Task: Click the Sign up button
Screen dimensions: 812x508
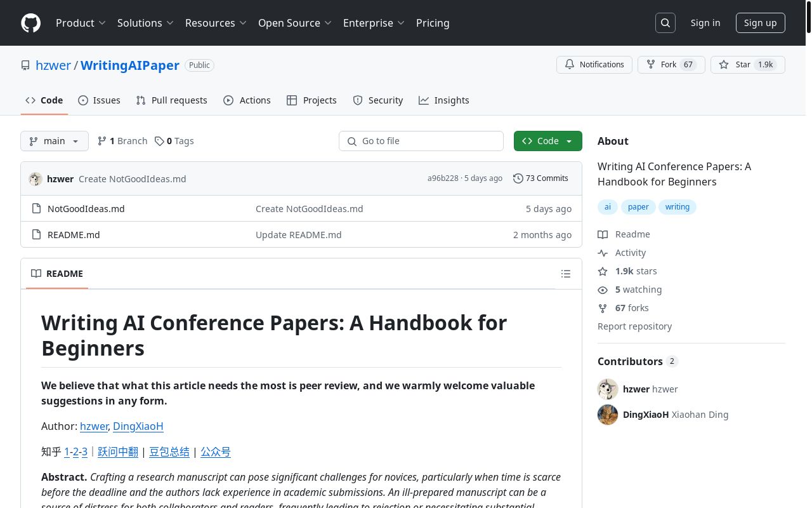Action: [760, 23]
